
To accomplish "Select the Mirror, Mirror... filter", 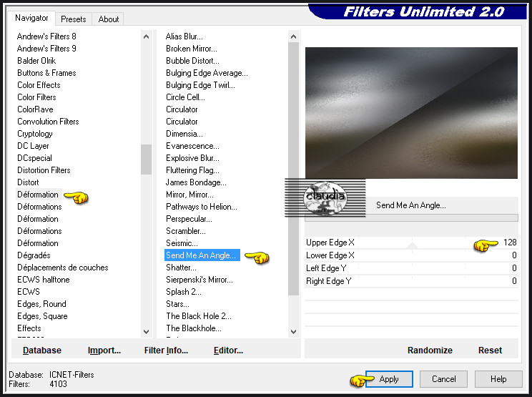I will [189, 195].
